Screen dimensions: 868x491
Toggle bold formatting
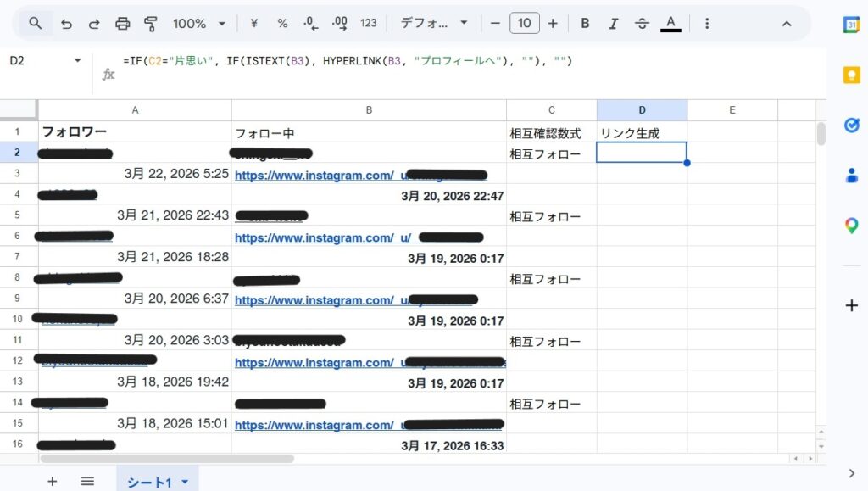pyautogui.click(x=585, y=24)
